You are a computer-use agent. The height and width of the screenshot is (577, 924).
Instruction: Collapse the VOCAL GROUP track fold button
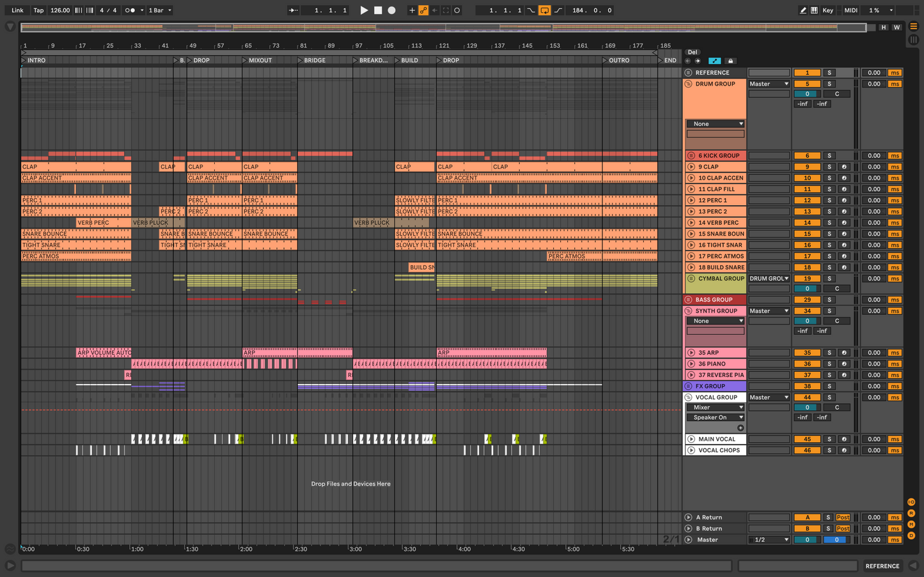point(689,397)
